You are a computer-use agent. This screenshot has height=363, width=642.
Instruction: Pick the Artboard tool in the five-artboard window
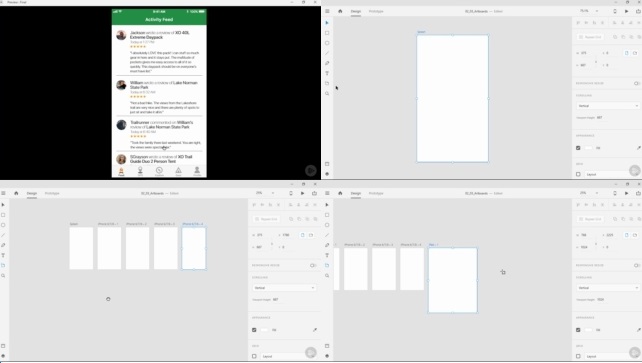3,265
